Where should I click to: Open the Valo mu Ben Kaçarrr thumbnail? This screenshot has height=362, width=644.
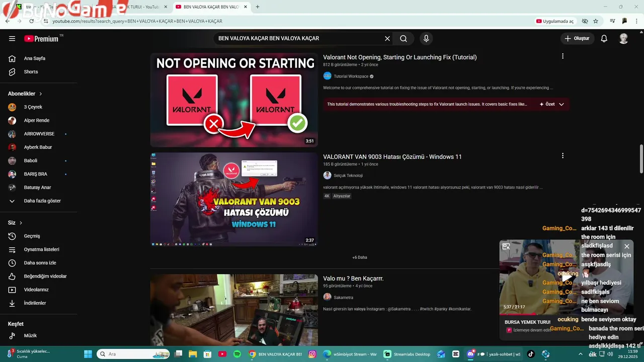[234, 310]
